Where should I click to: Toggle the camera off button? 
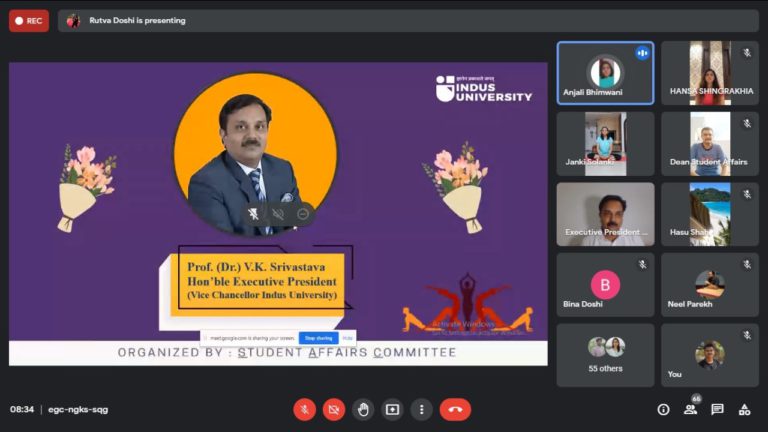[x=334, y=409]
